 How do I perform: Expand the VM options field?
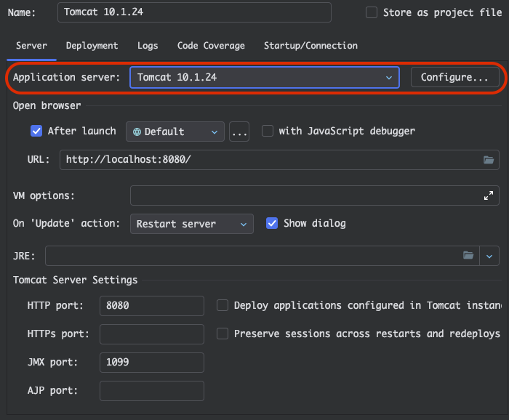(489, 195)
